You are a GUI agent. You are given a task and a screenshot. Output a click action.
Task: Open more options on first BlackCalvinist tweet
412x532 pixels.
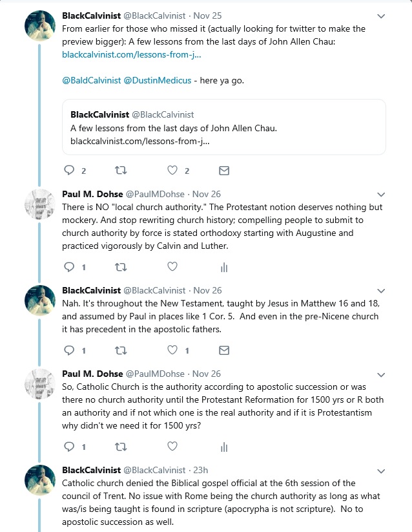coord(381,16)
